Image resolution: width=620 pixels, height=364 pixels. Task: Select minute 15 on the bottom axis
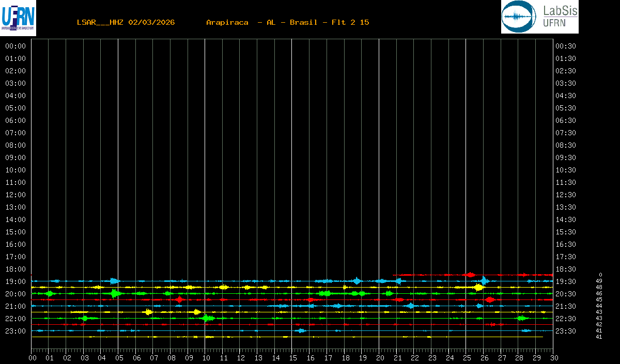tap(292, 358)
